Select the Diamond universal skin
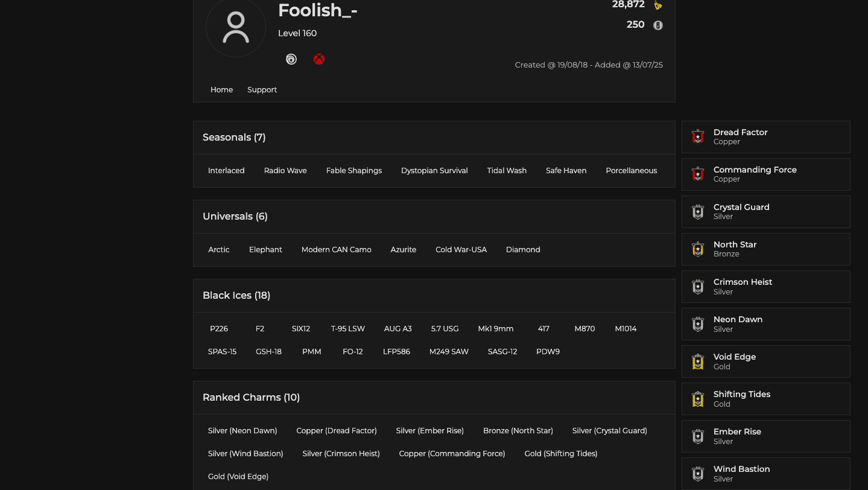The image size is (868, 490). (x=523, y=249)
